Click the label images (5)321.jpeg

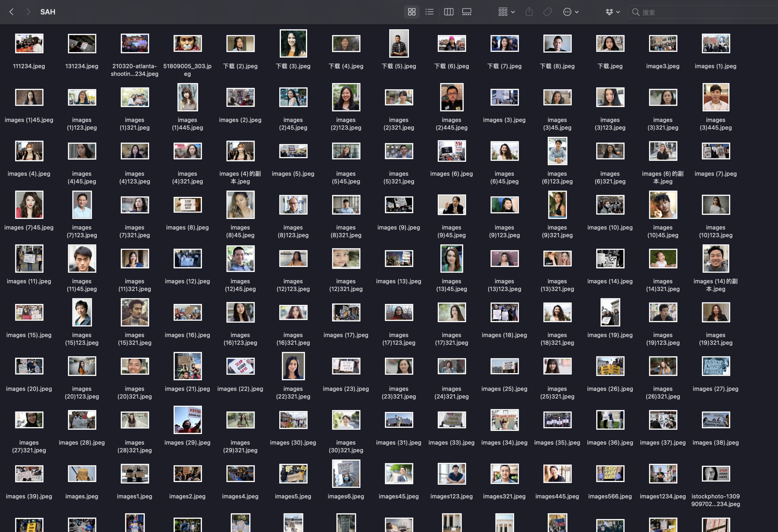(399, 177)
